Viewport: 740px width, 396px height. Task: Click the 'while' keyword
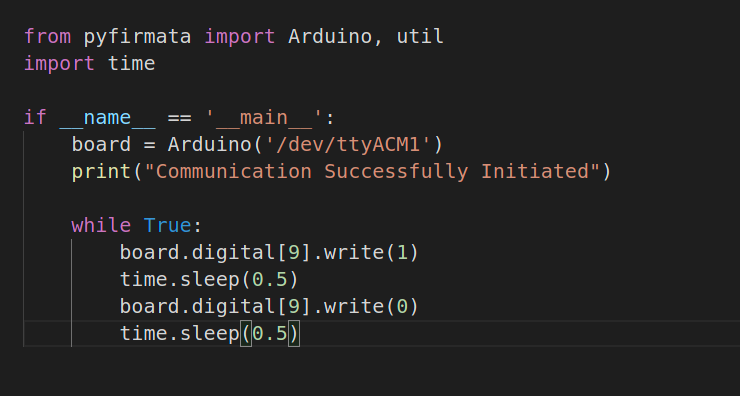click(101, 225)
